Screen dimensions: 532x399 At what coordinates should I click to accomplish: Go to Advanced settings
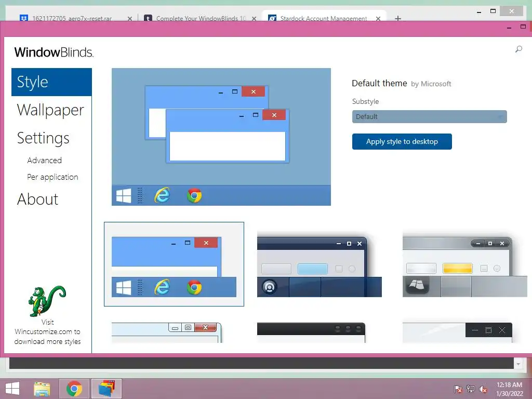tap(45, 160)
